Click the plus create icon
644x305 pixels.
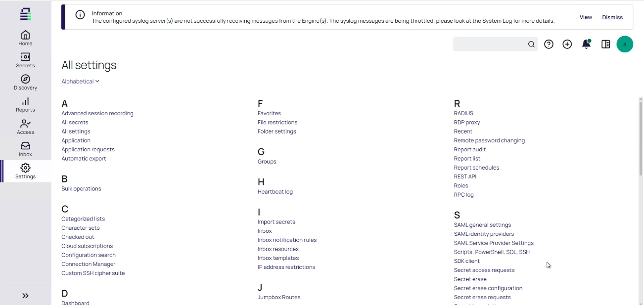point(567,44)
